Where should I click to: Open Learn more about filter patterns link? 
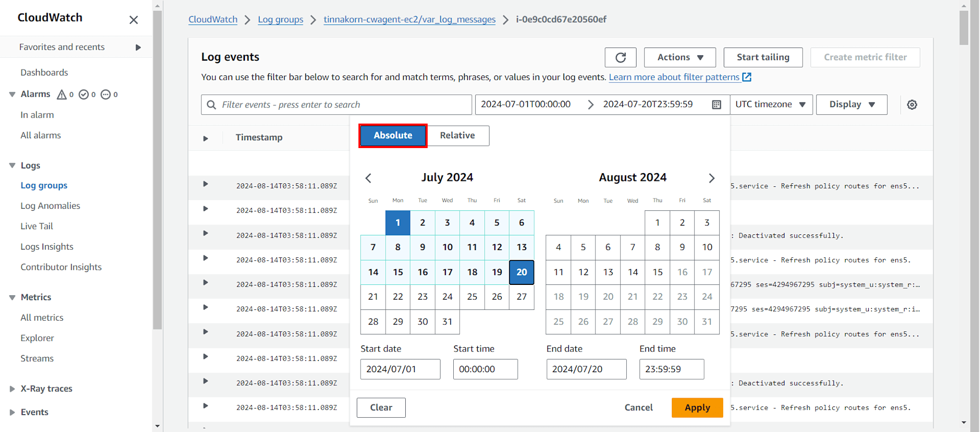(x=674, y=77)
